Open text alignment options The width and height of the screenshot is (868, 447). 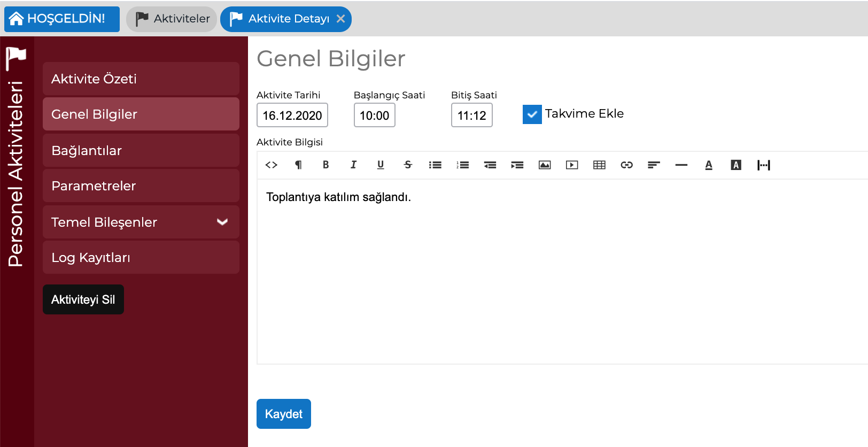[x=654, y=165]
